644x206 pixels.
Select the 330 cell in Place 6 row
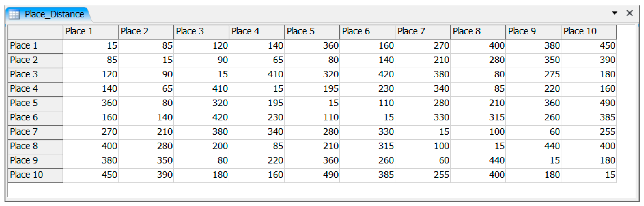[x=423, y=118]
